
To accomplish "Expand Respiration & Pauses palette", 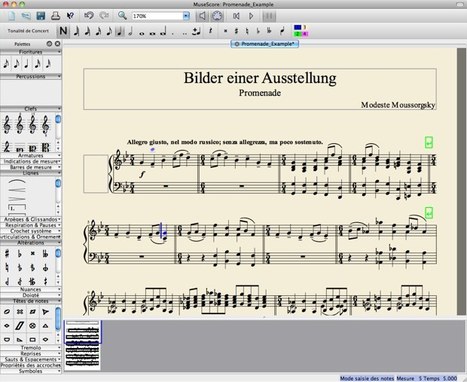I will (31, 225).
